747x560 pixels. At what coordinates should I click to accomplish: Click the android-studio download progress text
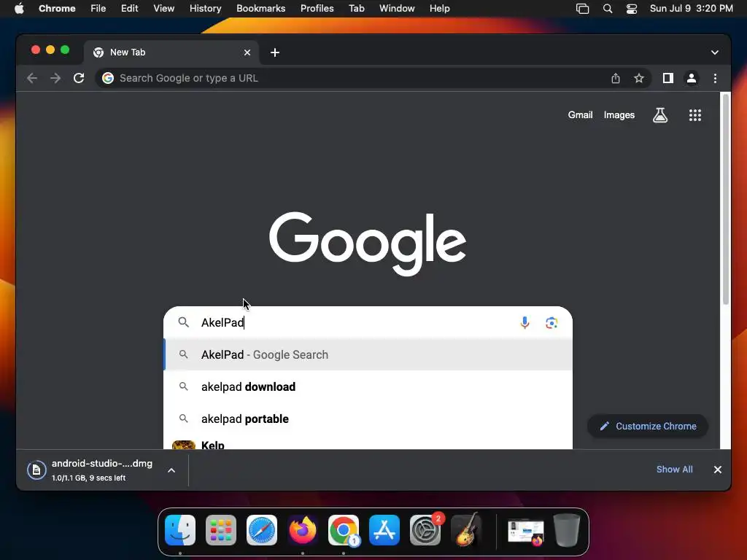coord(88,478)
